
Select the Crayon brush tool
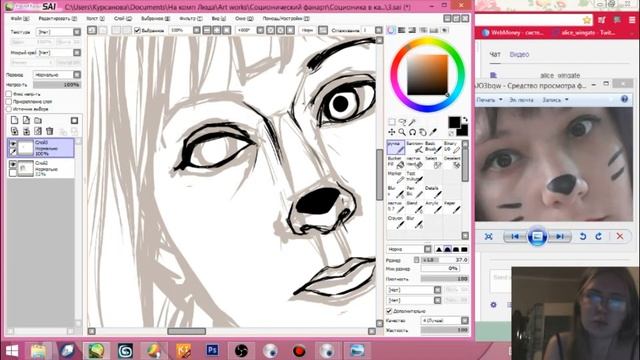(396, 223)
